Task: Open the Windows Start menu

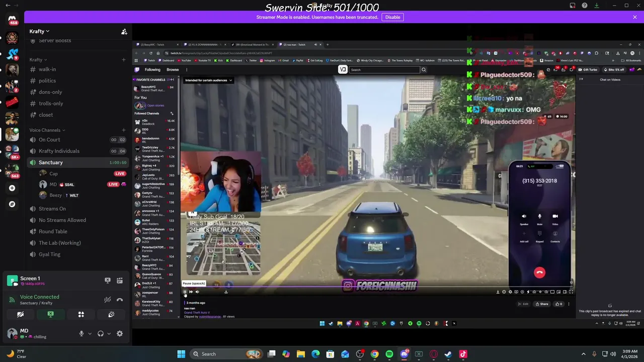Action: tap(181, 354)
